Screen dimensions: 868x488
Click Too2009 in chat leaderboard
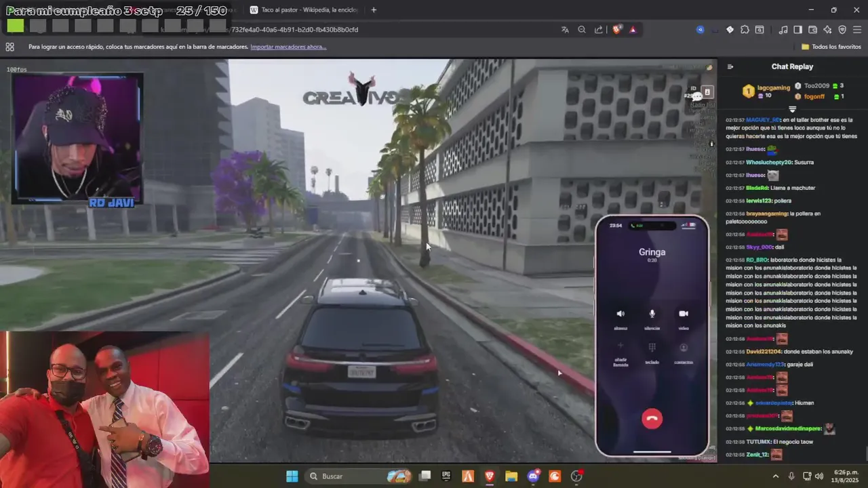[816, 86]
